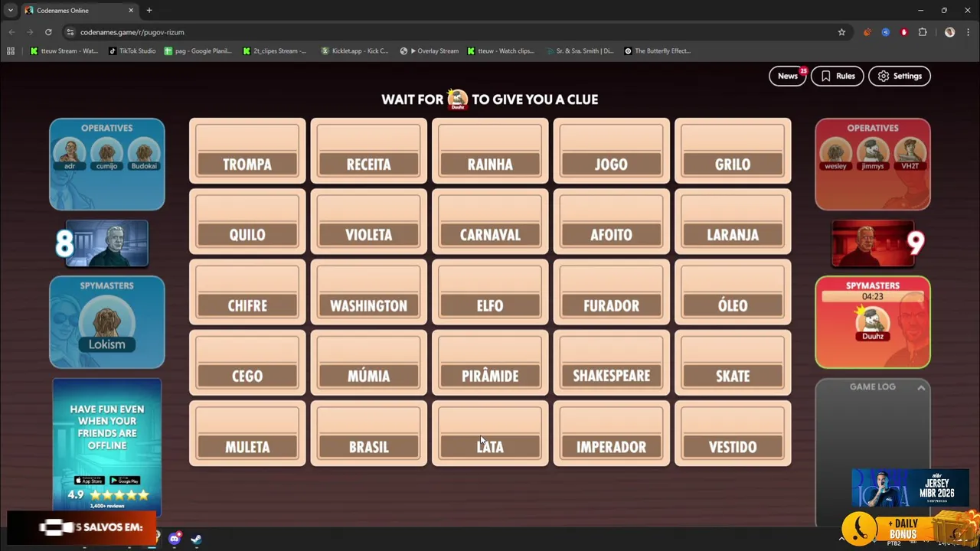Close the Codenames Online tab
The image size is (980, 551).
(131, 11)
